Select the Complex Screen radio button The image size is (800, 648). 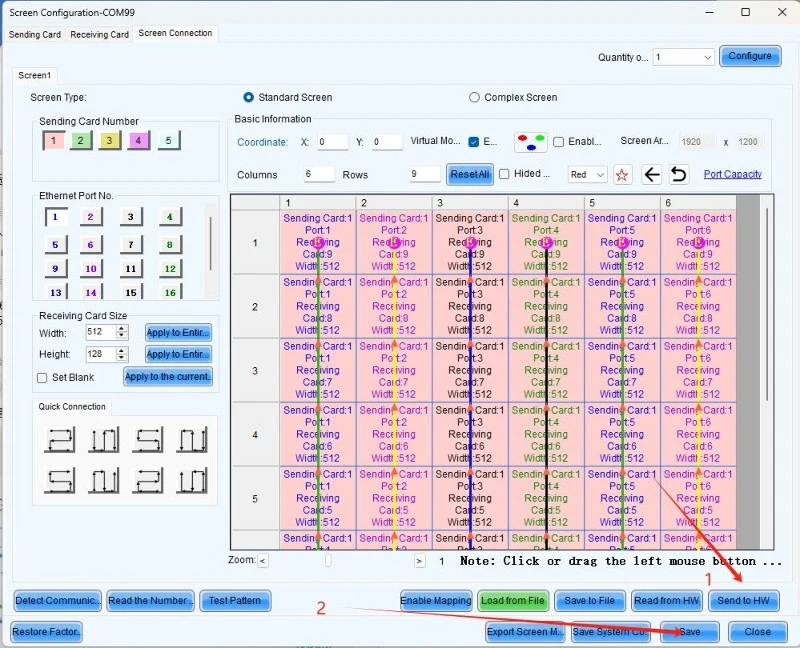[x=474, y=97]
